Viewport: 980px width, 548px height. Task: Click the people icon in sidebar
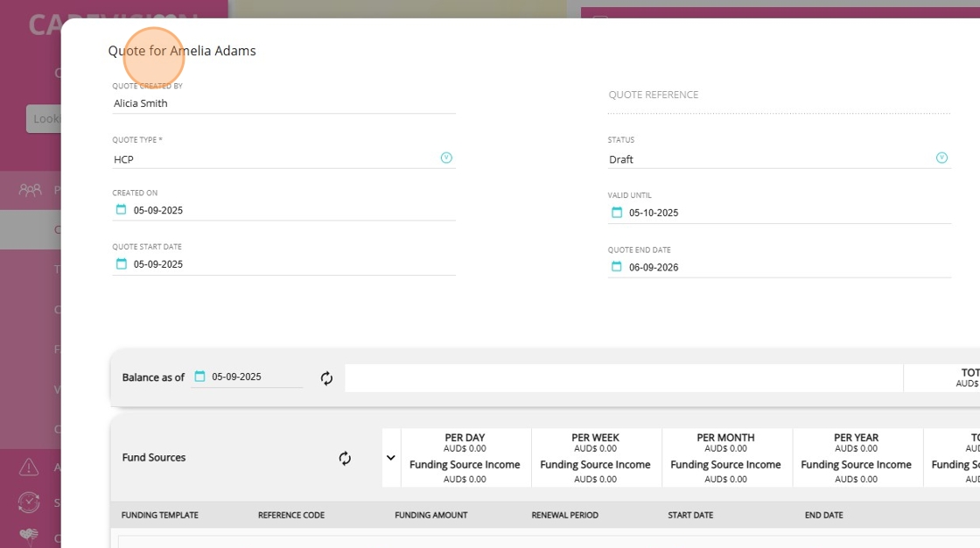click(30, 189)
